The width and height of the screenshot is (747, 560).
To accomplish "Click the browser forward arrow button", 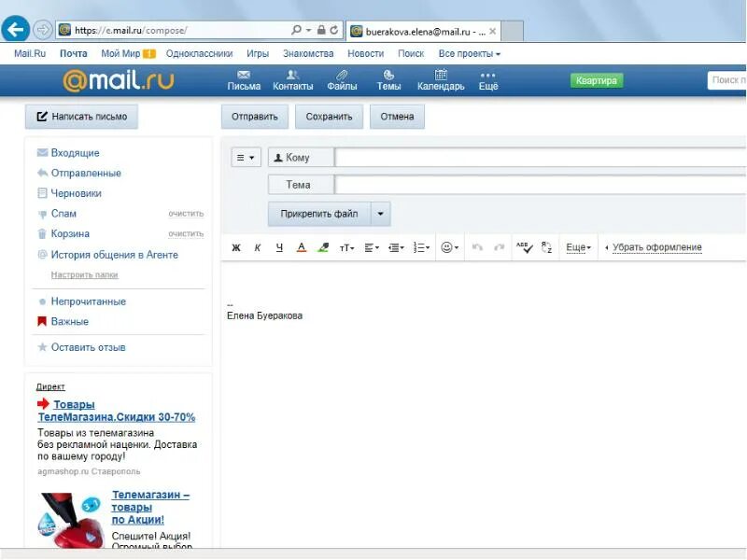I will [42, 30].
